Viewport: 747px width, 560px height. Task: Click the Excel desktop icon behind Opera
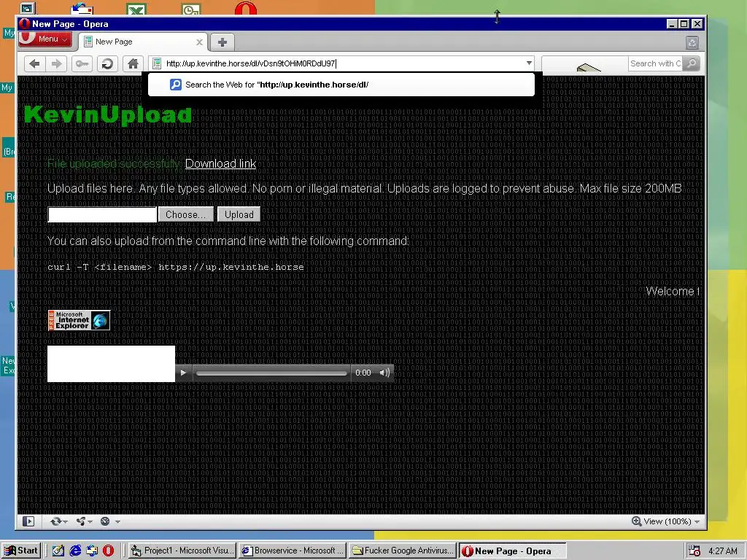(x=136, y=9)
